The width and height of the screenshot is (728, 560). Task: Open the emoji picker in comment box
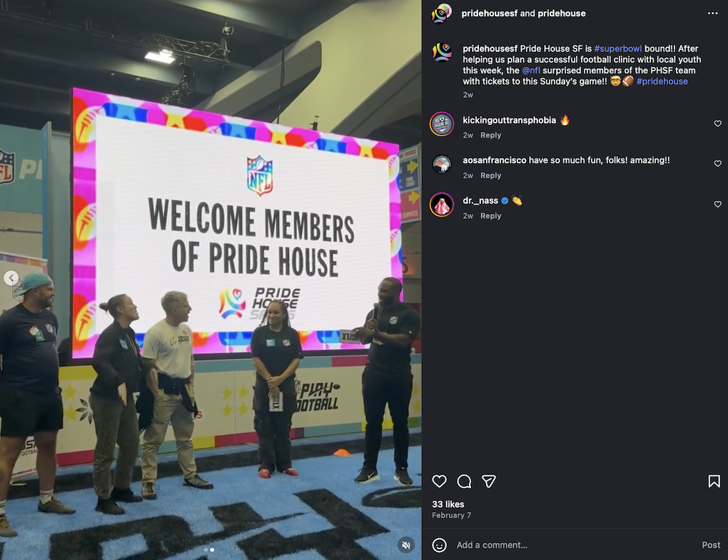coord(439,545)
